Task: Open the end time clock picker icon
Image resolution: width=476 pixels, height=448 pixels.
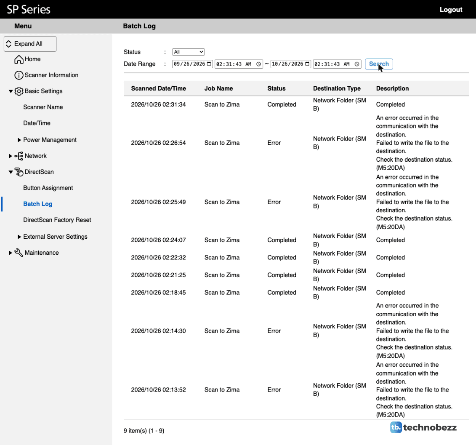Action: pos(357,64)
